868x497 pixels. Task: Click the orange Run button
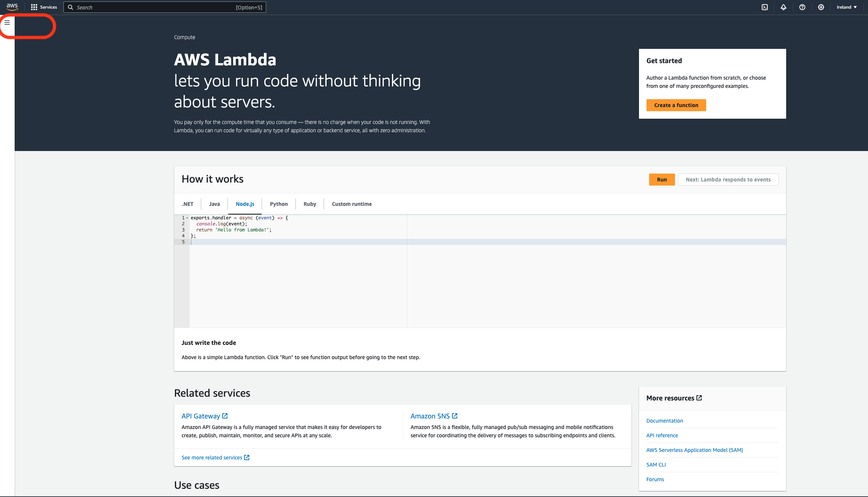[x=662, y=180]
